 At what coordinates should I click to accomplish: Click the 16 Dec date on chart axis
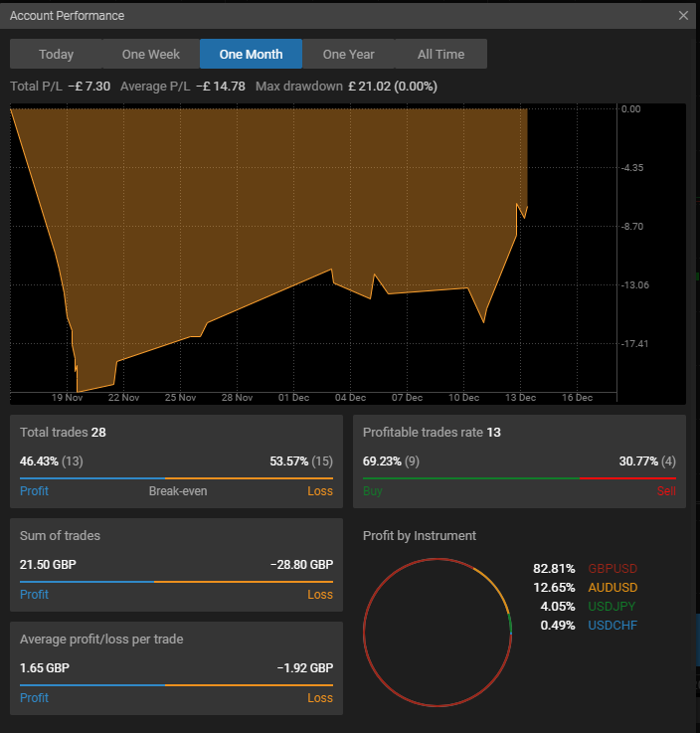coord(577,398)
